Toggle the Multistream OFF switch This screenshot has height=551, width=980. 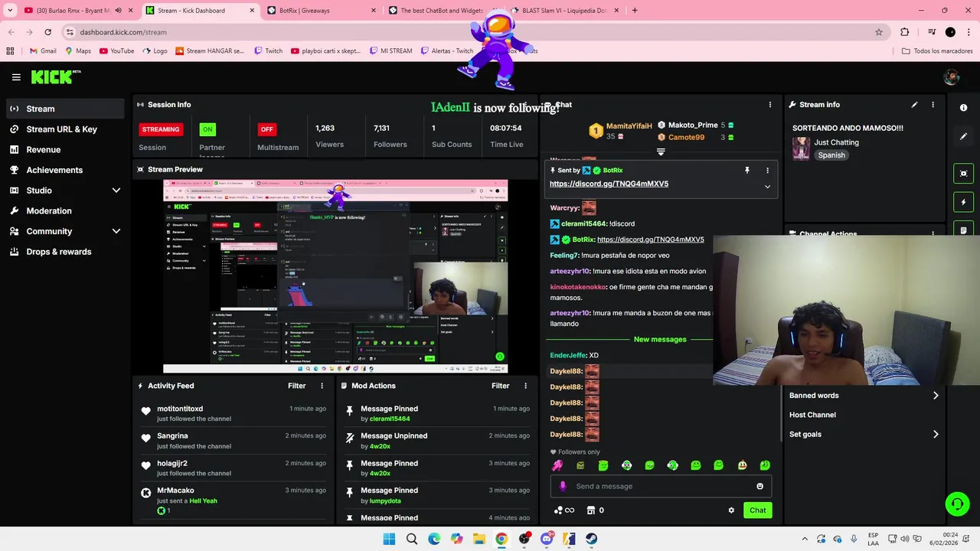266,129
